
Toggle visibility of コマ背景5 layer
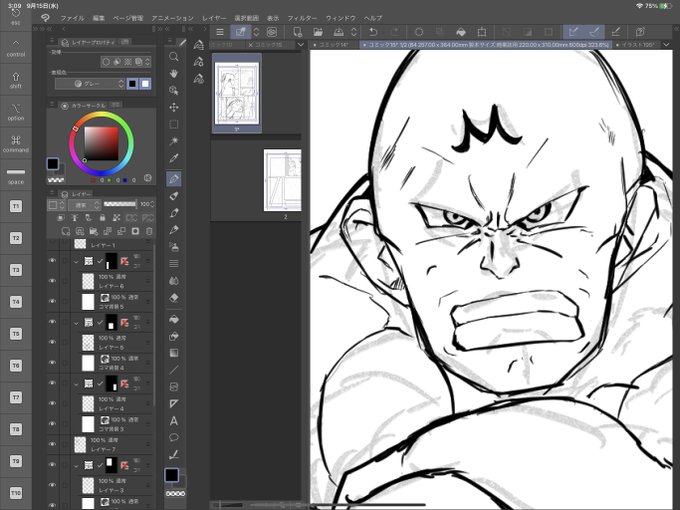[x=52, y=301]
